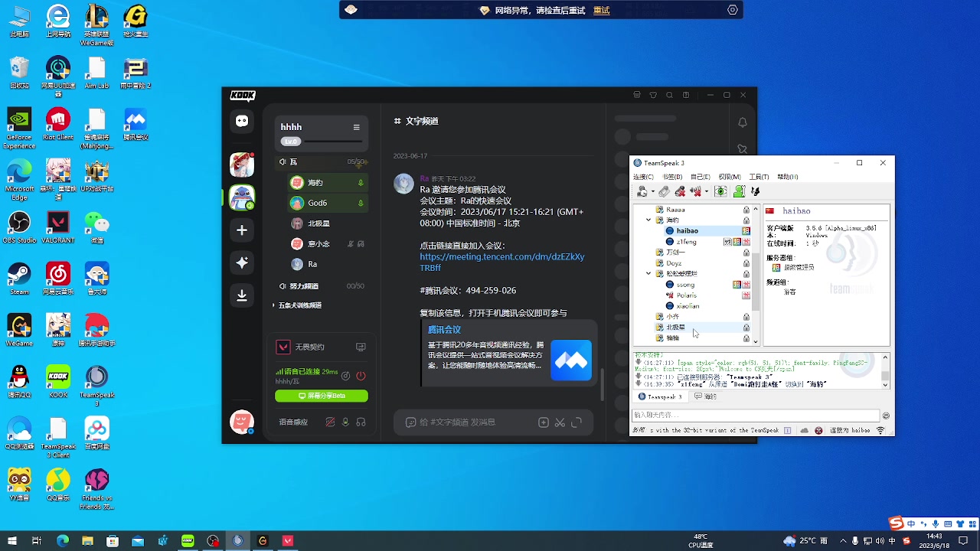The image size is (980, 551).
Task: Select user z1feng in TeamSpeak tree
Action: tap(686, 242)
